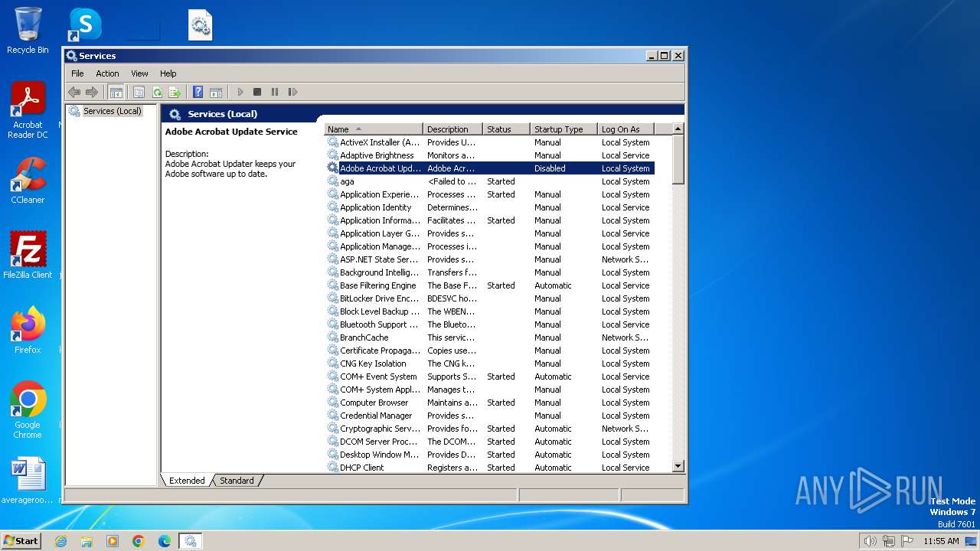
Task: Open the Help menu
Action: pyautogui.click(x=168, y=73)
